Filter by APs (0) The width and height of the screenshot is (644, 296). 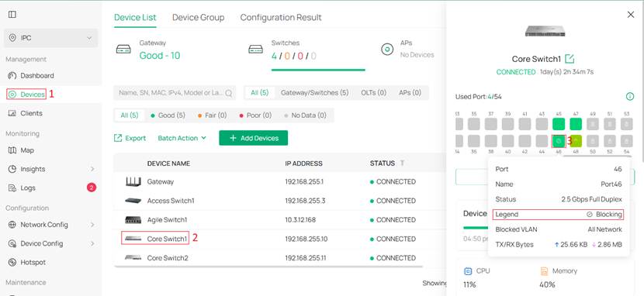410,93
